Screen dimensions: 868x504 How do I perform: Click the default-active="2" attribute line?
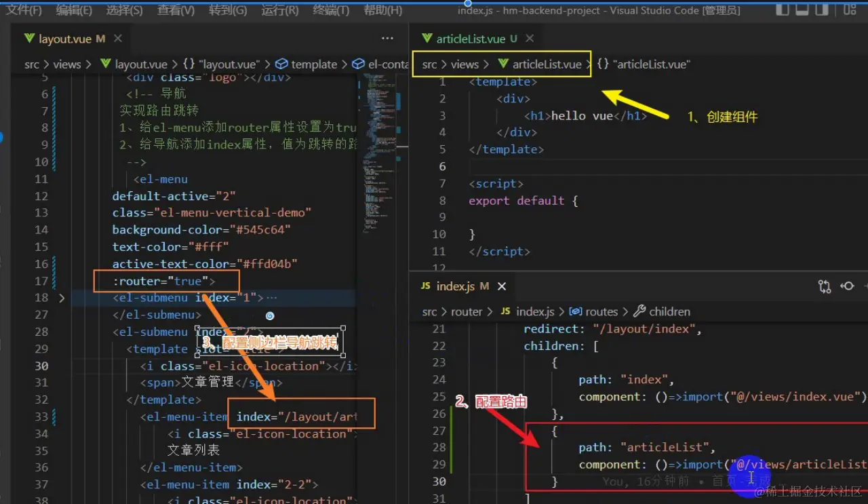click(x=174, y=196)
